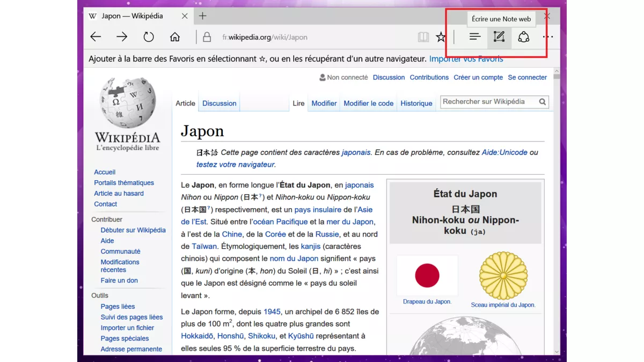Click the Sceau impérial du Japon image
Viewport: 644px width, 362px height.
[503, 276]
